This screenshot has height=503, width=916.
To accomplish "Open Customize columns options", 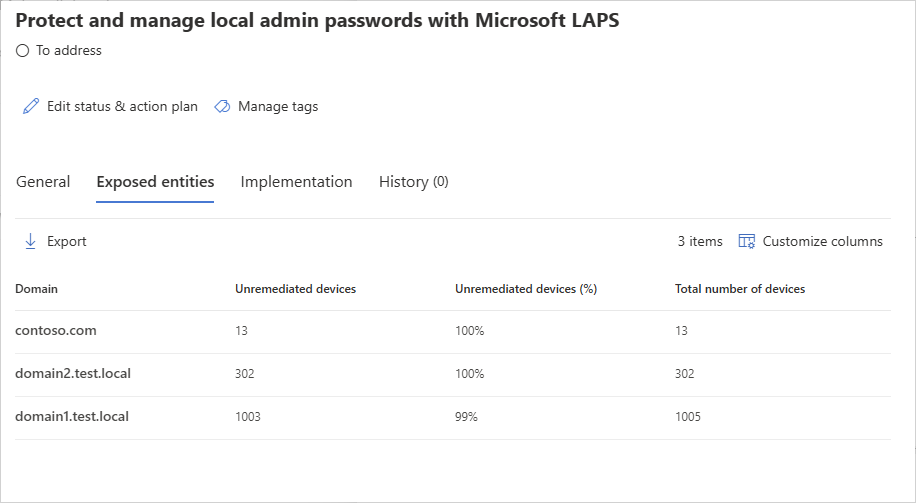I will 822,241.
